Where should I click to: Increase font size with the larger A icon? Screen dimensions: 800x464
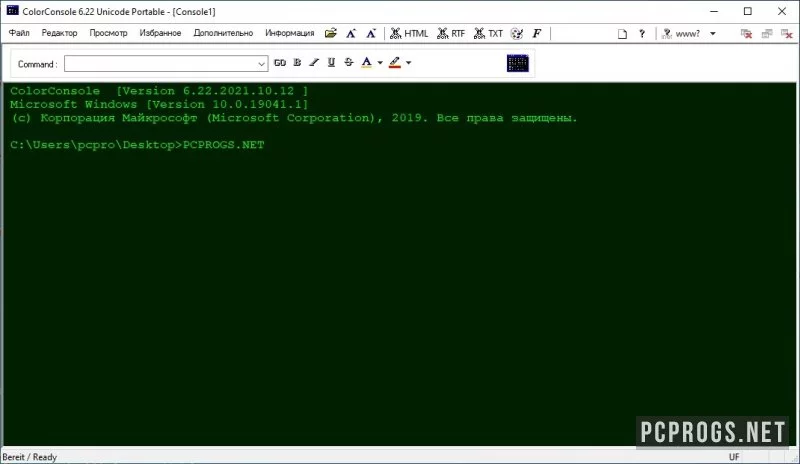(351, 34)
